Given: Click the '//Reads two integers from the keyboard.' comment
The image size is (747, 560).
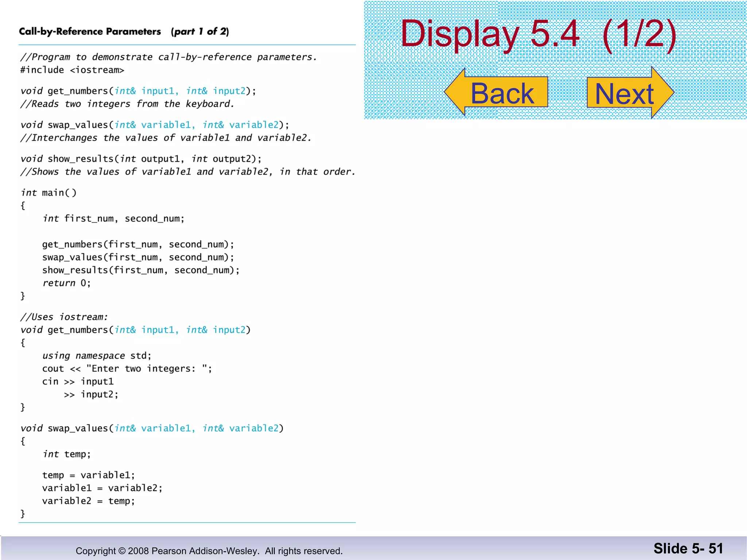Looking at the screenshot, I should tap(127, 104).
